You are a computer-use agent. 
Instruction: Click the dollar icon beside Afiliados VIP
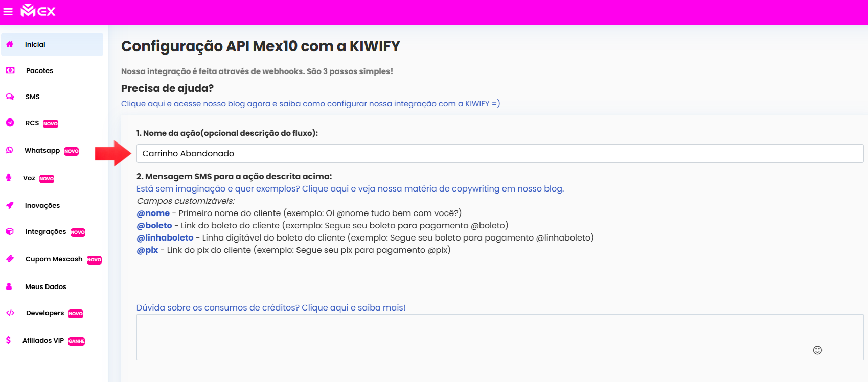click(x=8, y=340)
